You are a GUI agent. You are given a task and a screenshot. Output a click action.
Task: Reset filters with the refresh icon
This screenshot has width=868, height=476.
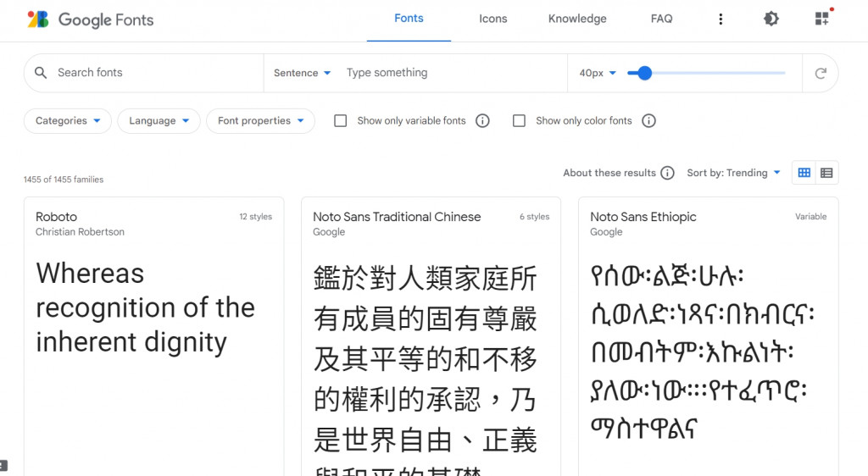tap(821, 73)
